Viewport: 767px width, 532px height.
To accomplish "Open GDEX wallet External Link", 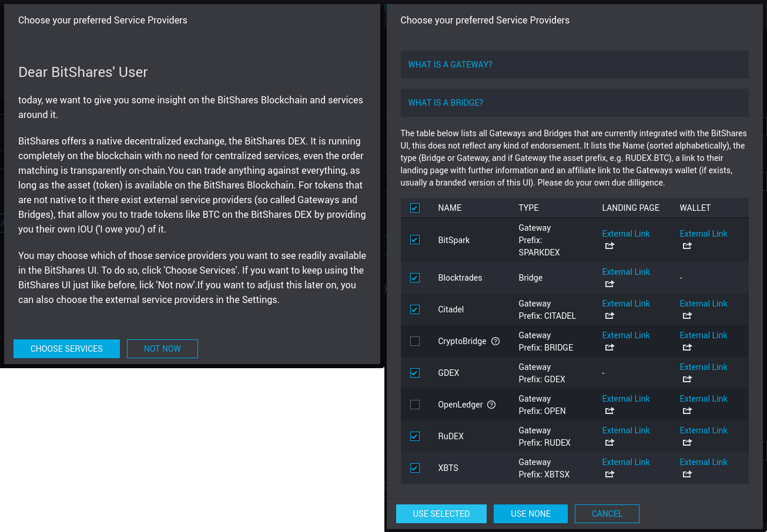I will point(704,367).
